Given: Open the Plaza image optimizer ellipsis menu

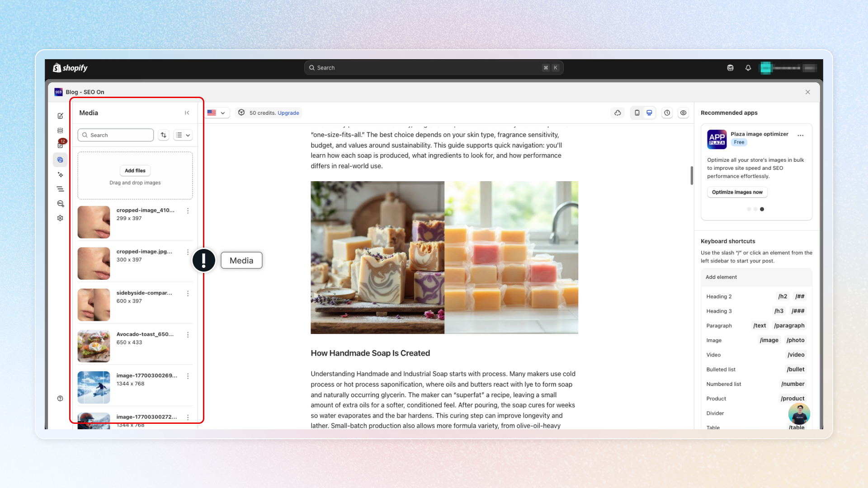Looking at the screenshot, I should 801,135.
